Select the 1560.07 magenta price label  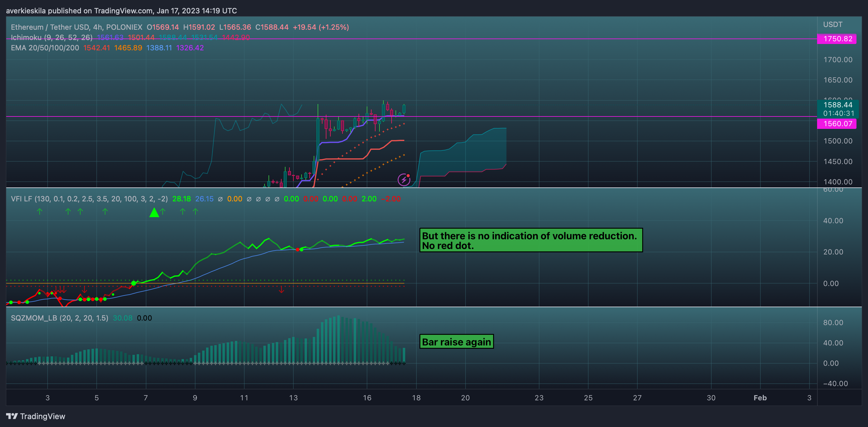[837, 123]
